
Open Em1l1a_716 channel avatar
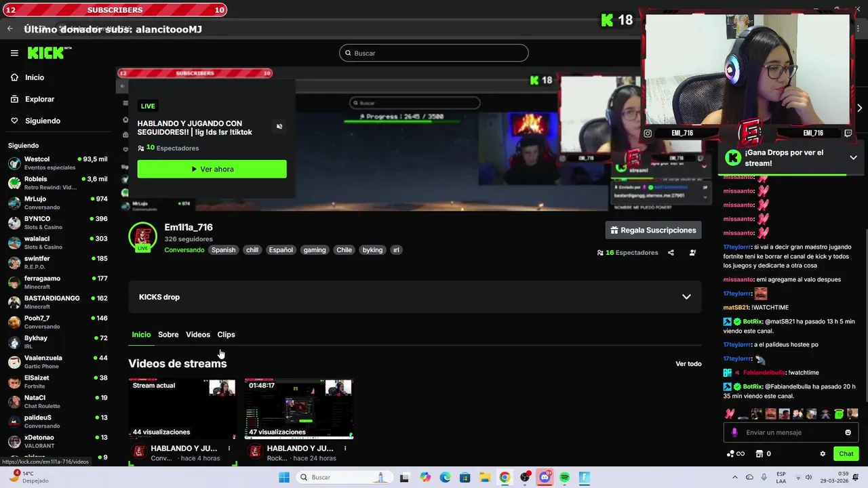pyautogui.click(x=142, y=237)
